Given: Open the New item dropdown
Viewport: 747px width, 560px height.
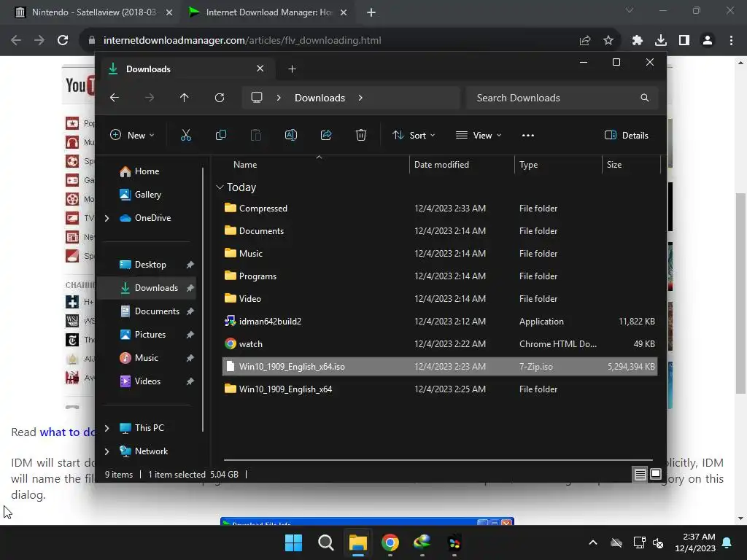Looking at the screenshot, I should [x=132, y=135].
